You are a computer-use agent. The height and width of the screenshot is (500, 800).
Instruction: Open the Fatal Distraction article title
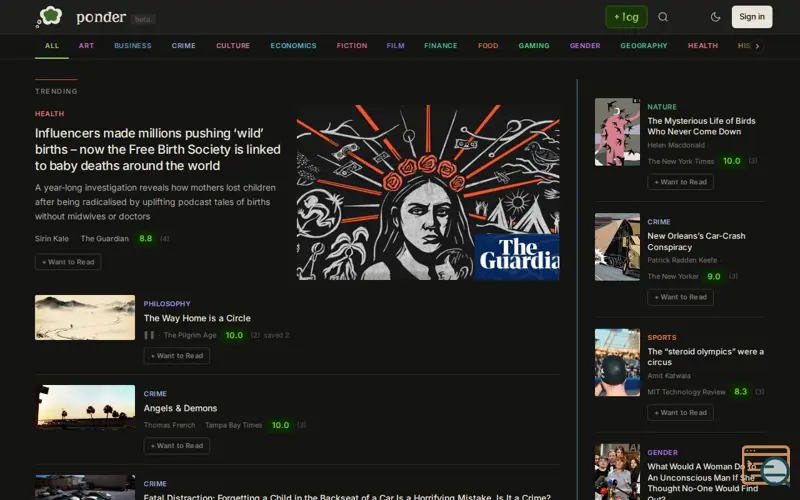[x=347, y=496]
